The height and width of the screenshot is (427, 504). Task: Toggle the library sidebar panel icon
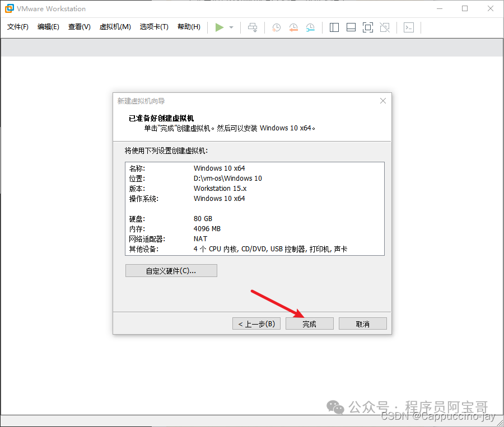point(334,27)
